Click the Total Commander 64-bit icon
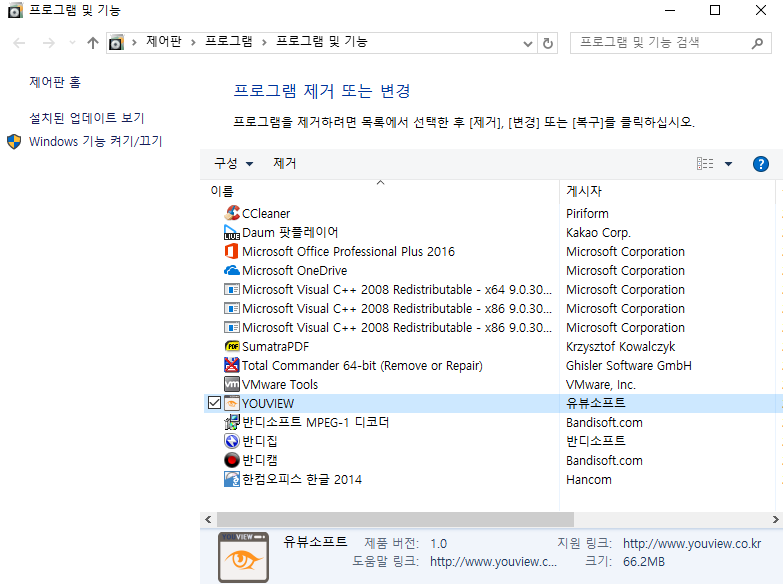 click(232, 365)
